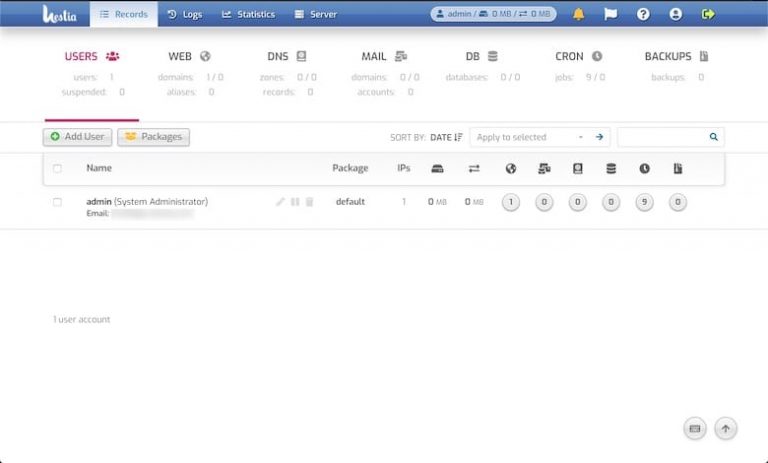Image resolution: width=768 pixels, height=463 pixels.
Task: Click admin's mail domains count badge
Action: (x=544, y=202)
